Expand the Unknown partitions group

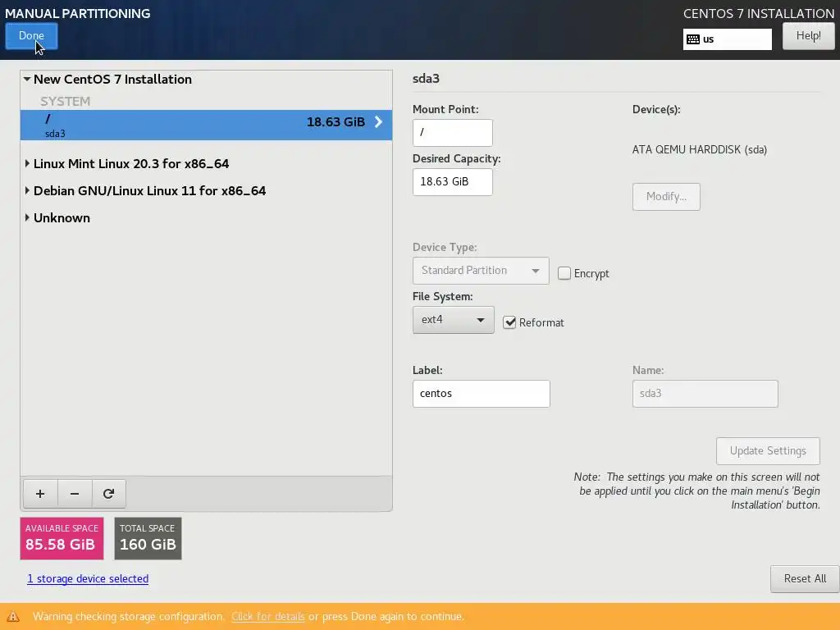(27, 217)
